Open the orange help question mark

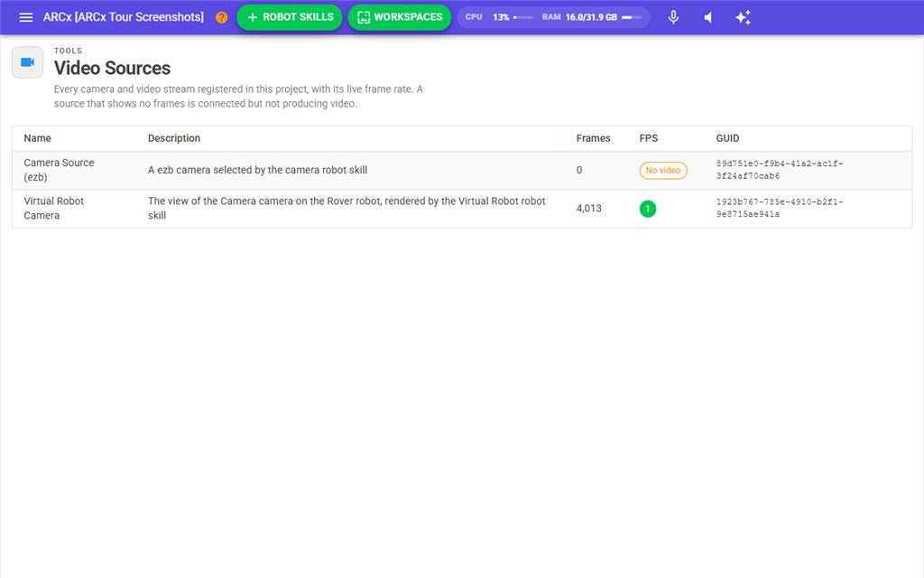tap(222, 17)
